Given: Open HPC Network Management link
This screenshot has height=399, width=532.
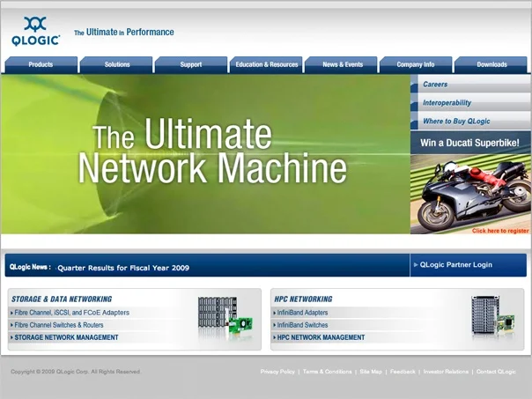Looking at the screenshot, I should 321,337.
